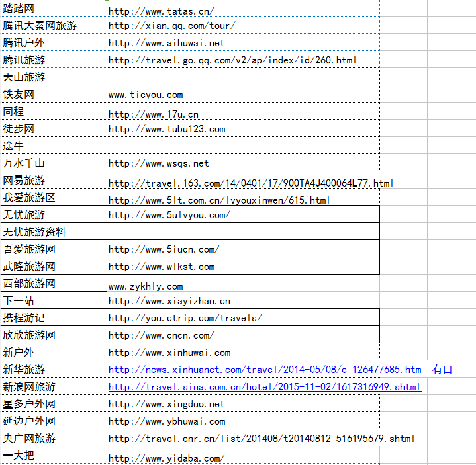The height and width of the screenshot is (465, 476).
Task: Select the www.5lt.com.cn URL cell
Action: click(x=243, y=197)
